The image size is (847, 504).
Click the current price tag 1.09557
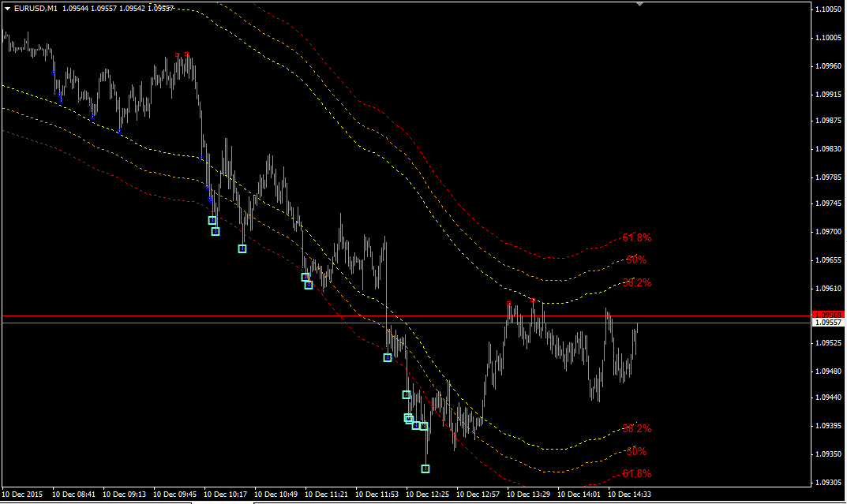tap(828, 322)
